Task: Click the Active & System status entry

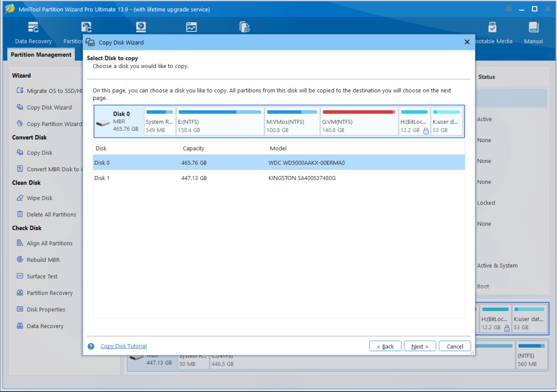Action: click(497, 265)
